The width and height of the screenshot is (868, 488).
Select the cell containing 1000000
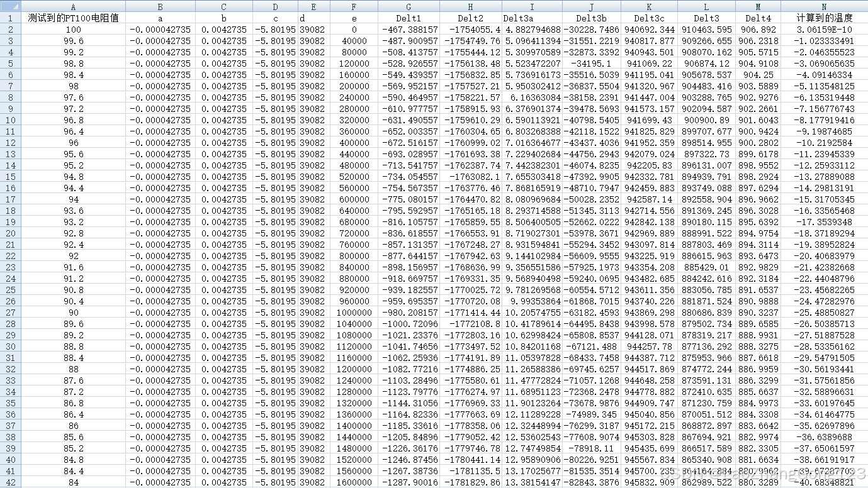(354, 313)
